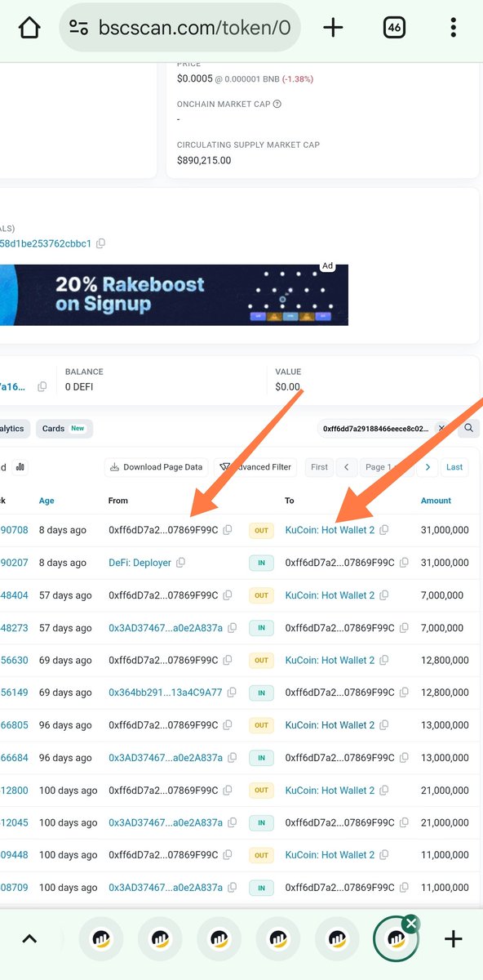The width and height of the screenshot is (483, 980).
Task: Open KuCoin: Hot Wallet 2 in 90708 row
Action: (330, 530)
